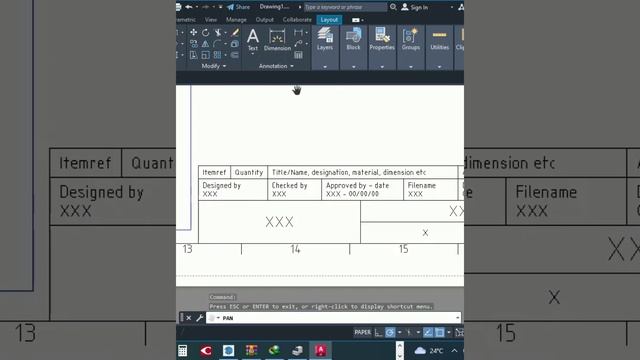Toggle polar tracking in status bar
The image size is (640, 360).
(390, 333)
